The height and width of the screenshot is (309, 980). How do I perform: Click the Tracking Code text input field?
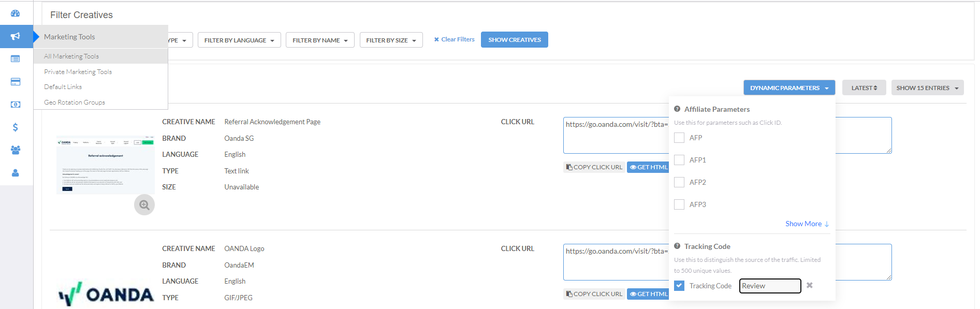point(770,286)
